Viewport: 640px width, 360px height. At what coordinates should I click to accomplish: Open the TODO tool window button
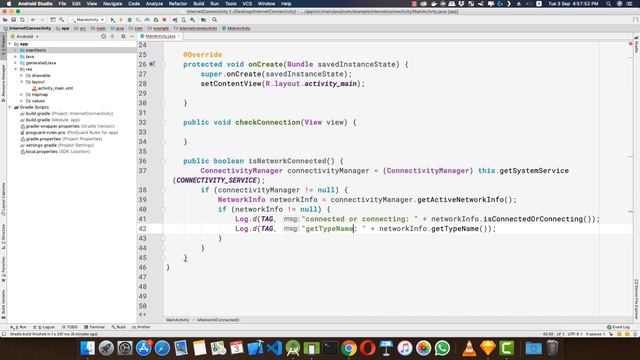click(69, 327)
